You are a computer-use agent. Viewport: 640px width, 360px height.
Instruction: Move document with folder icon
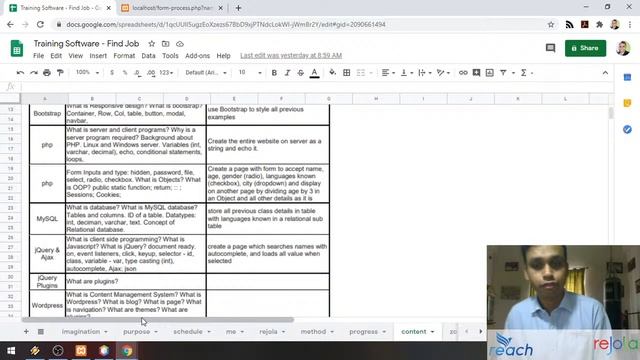[x=165, y=44]
